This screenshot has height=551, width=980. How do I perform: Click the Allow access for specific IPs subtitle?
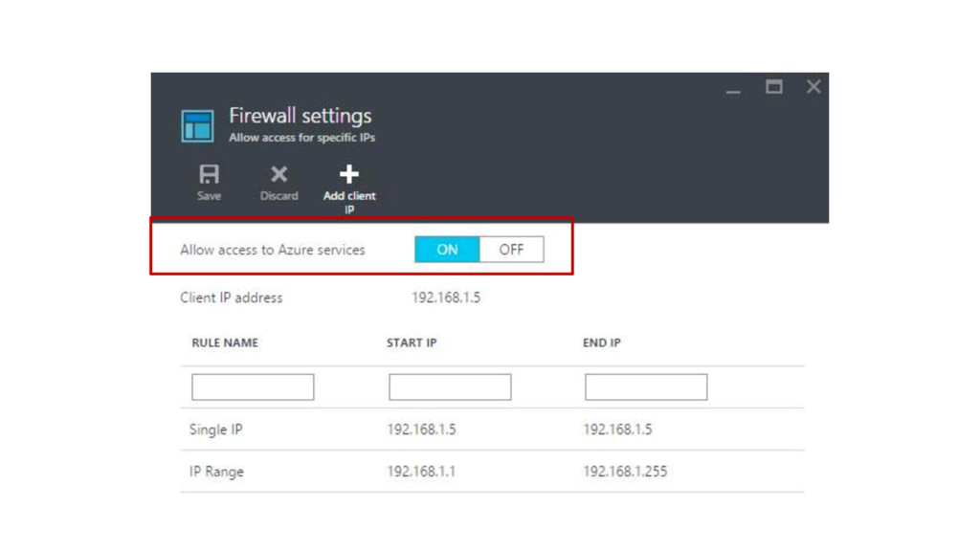(x=301, y=138)
